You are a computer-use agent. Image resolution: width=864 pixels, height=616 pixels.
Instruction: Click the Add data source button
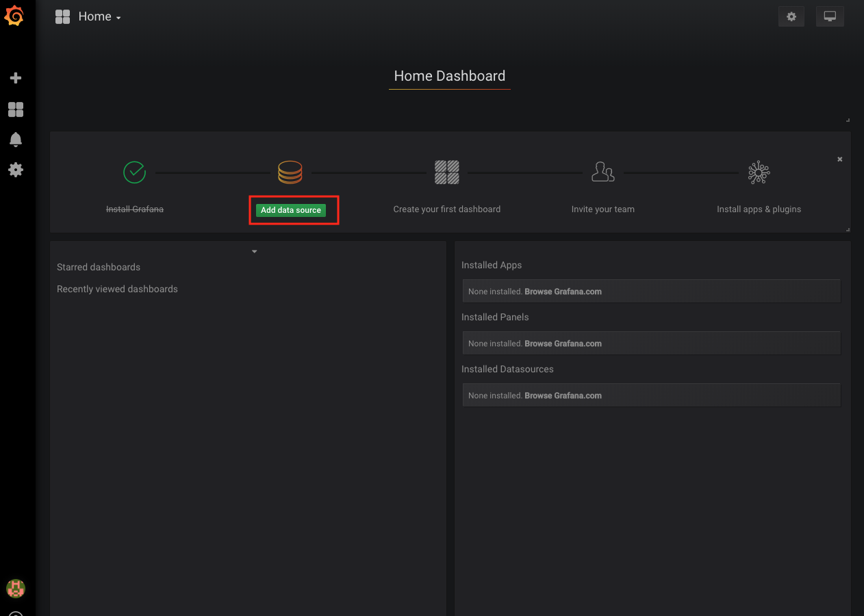(x=291, y=210)
